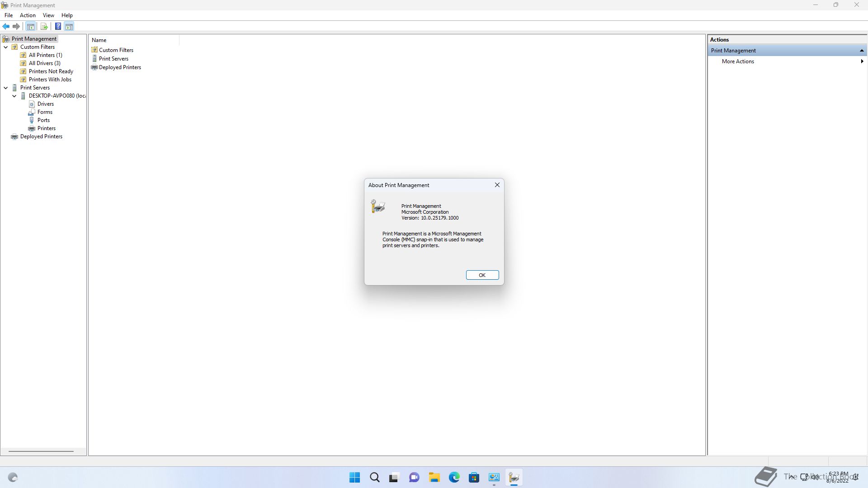868x488 pixels.
Task: Open Microsoft Store from the taskbar
Action: pos(474,477)
